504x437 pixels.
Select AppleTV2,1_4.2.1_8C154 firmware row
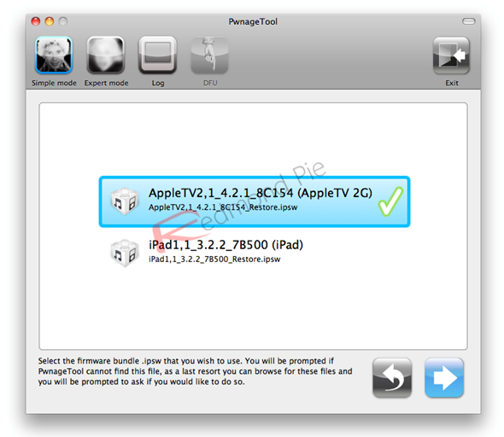255,201
